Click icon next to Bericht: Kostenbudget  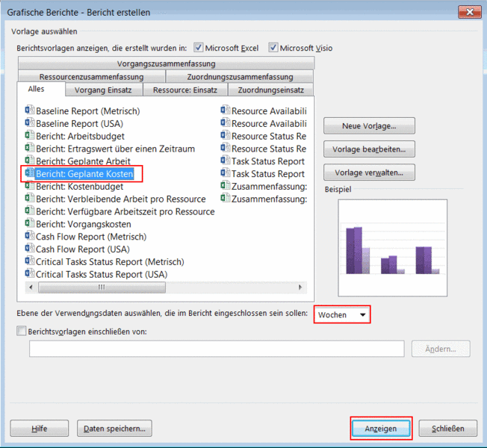(30, 187)
